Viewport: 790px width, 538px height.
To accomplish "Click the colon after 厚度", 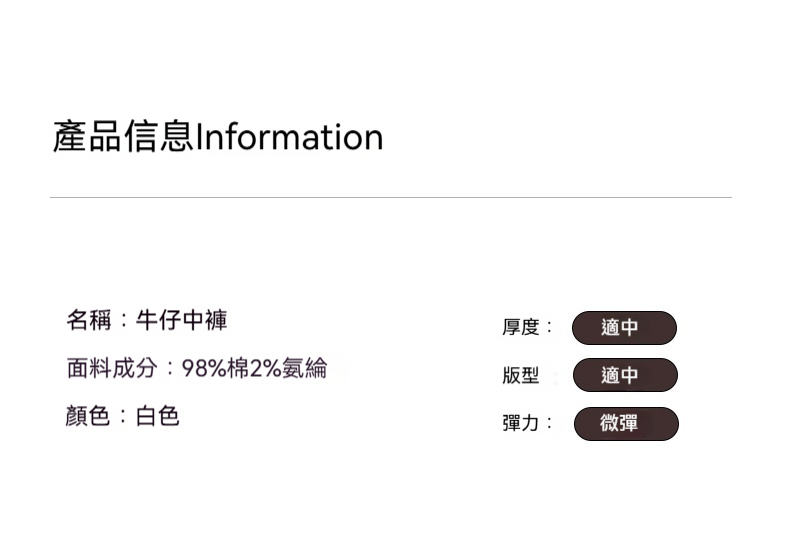I will 549,328.
